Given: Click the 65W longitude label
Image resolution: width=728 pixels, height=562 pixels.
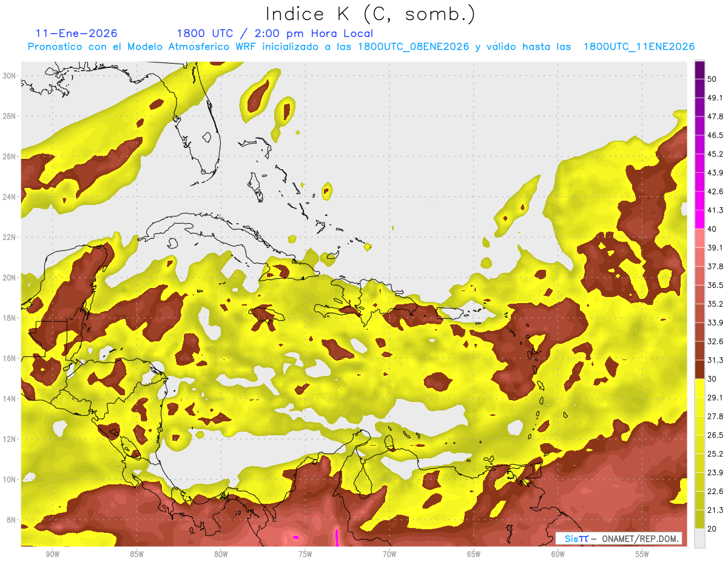Looking at the screenshot, I should click(474, 554).
